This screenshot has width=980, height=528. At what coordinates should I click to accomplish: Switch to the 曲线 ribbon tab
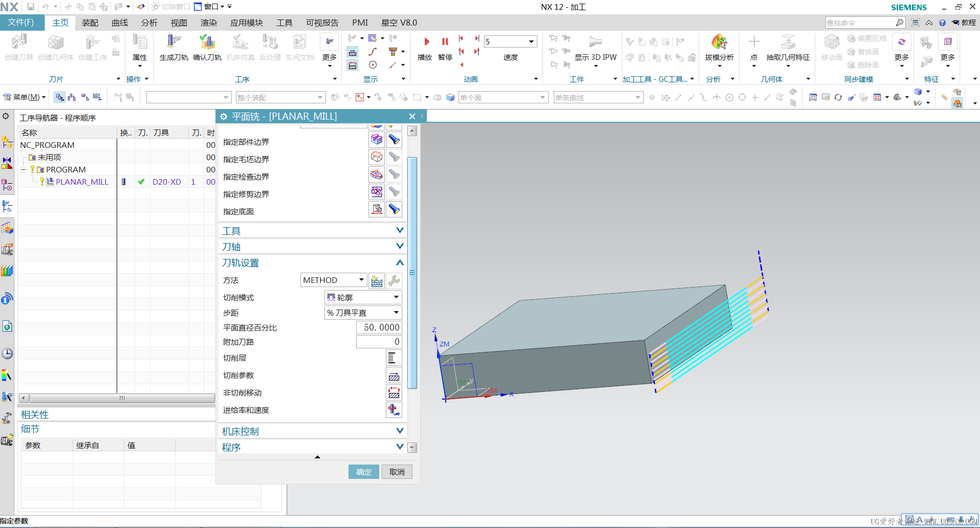[x=120, y=23]
